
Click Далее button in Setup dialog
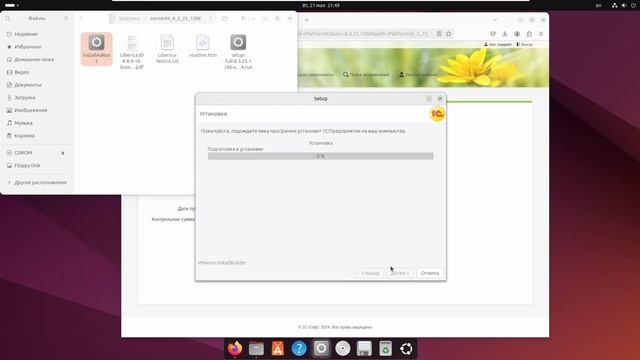coord(400,273)
